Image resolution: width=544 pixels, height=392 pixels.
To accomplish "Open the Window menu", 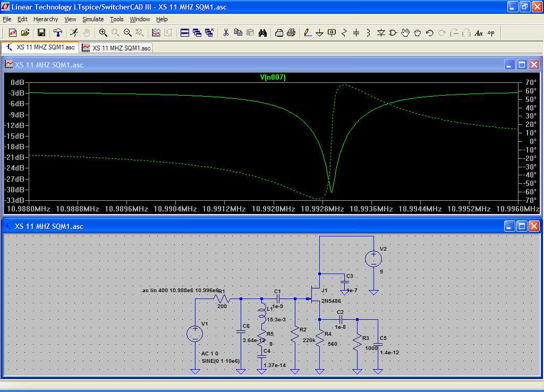I will (x=140, y=19).
